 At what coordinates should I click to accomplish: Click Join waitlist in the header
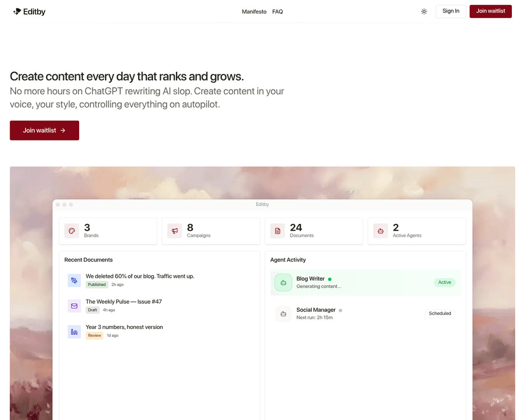point(490,11)
